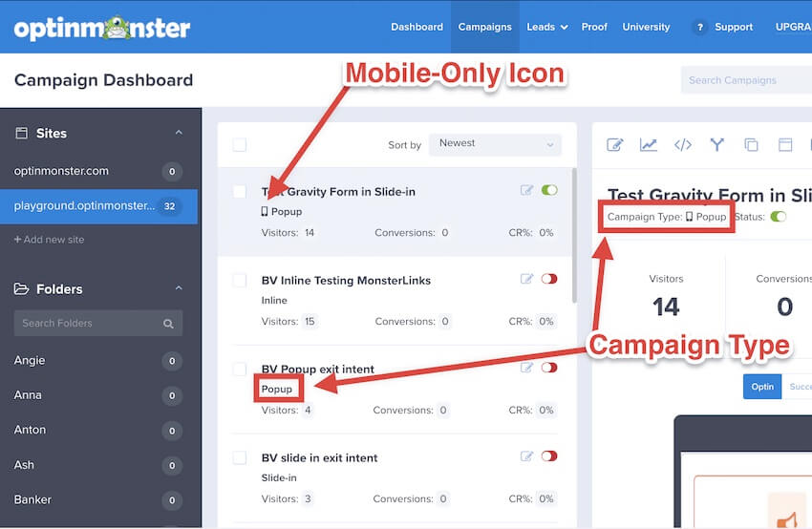The image size is (812, 529).
Task: Click the Search Folders magnifier icon
Action: [x=168, y=324]
